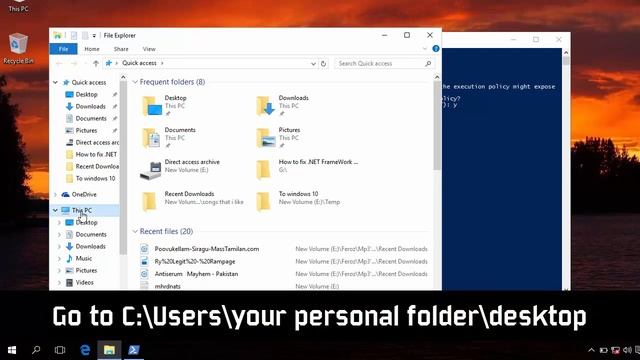Expand Documents under This PC
640x360 pixels.
[x=60, y=235]
